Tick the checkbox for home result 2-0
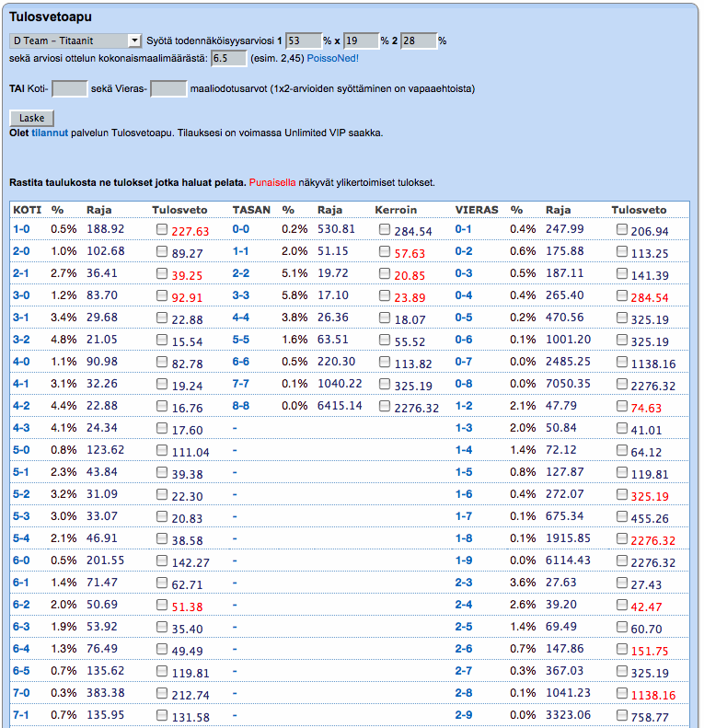 tap(162, 251)
